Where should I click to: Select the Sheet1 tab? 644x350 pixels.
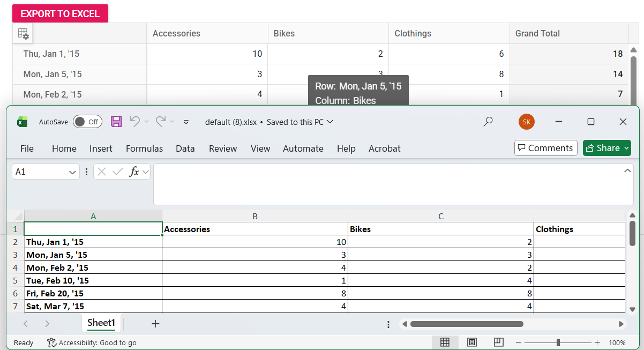[x=101, y=323]
